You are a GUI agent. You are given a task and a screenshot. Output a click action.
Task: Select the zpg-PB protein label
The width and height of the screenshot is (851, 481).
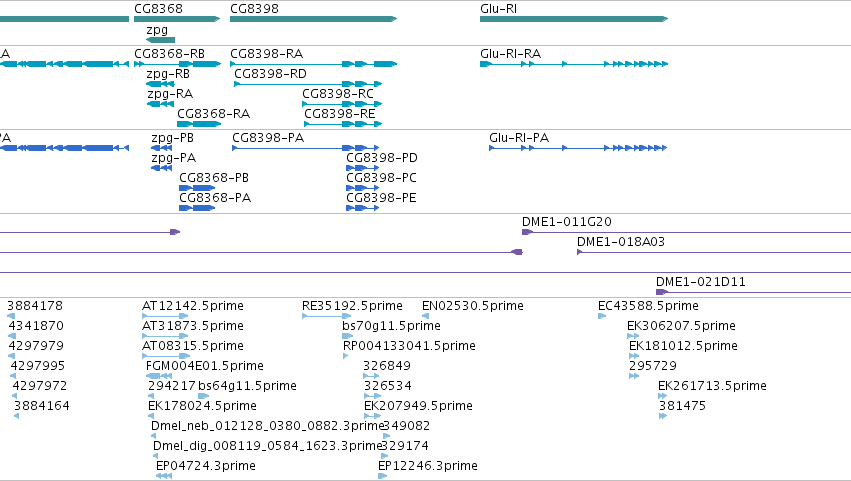pos(173,138)
